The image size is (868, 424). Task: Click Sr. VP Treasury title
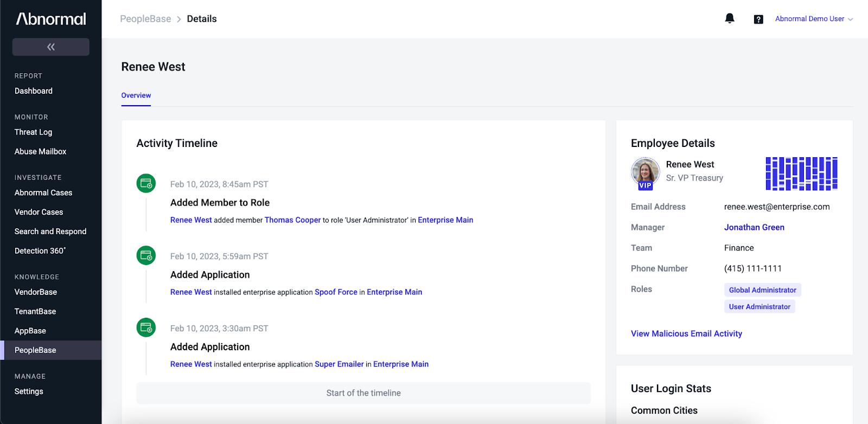coord(694,178)
